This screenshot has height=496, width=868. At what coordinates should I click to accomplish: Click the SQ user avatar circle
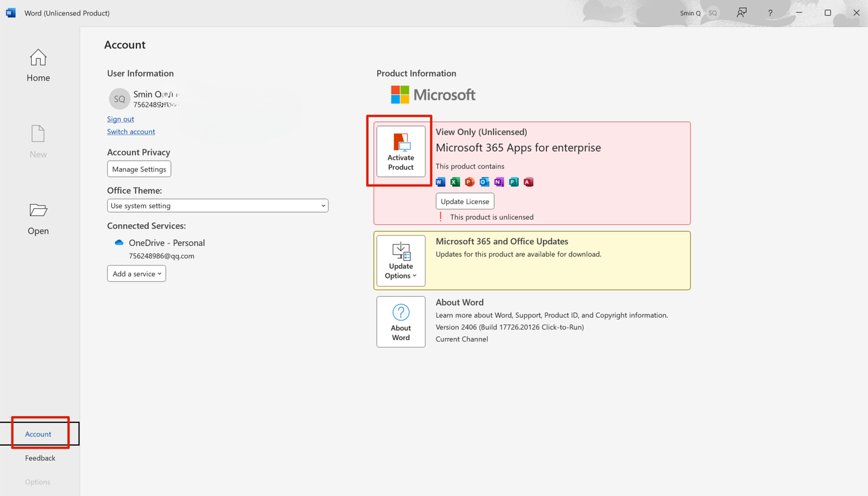[x=119, y=98]
